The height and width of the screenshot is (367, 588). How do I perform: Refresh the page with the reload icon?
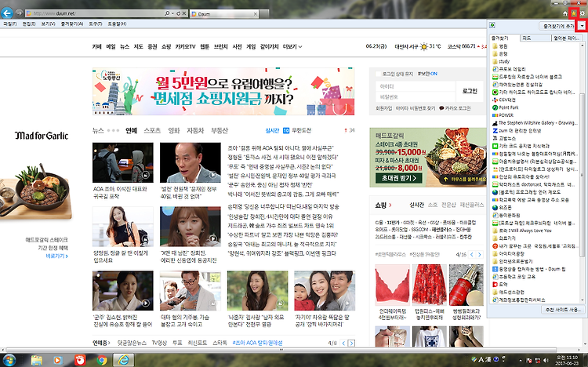pos(178,13)
